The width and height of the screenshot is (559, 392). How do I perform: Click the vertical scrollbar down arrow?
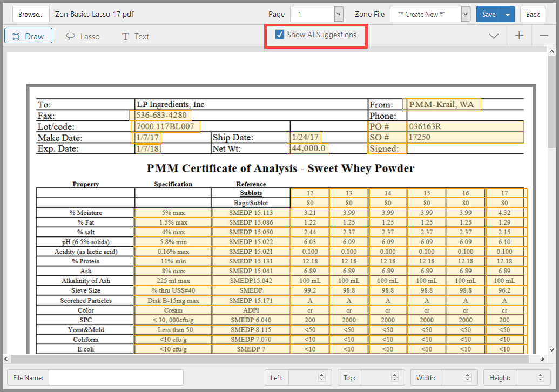[x=551, y=350]
